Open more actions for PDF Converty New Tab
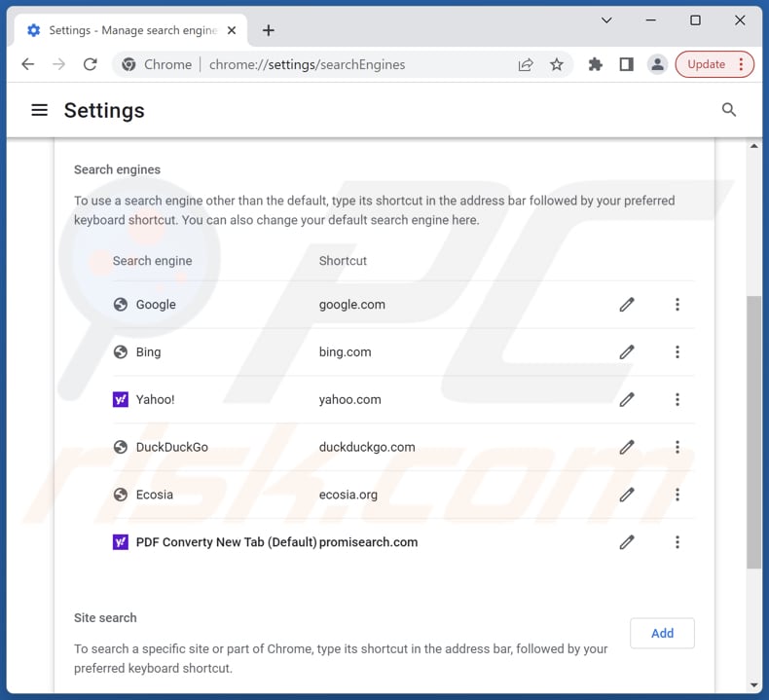 677,542
